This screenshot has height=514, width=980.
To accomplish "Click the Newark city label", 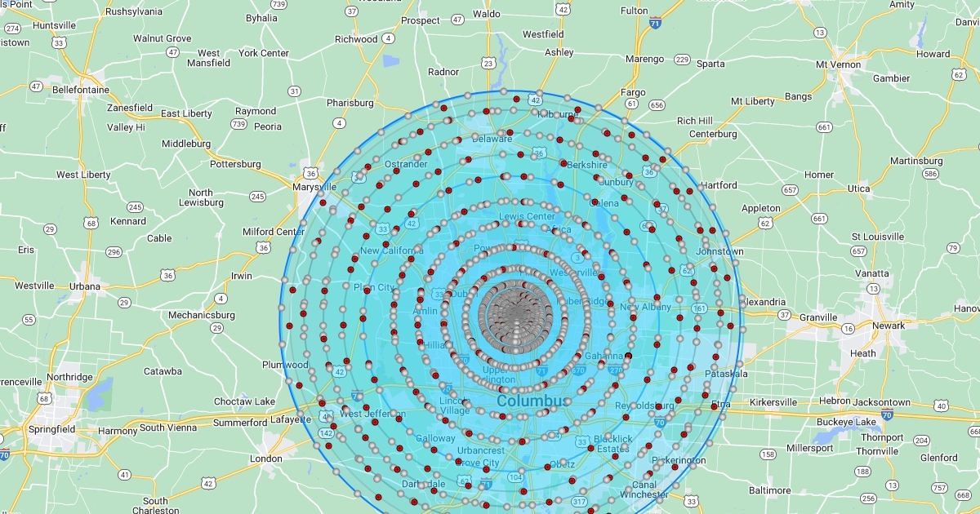I will pyautogui.click(x=888, y=326).
